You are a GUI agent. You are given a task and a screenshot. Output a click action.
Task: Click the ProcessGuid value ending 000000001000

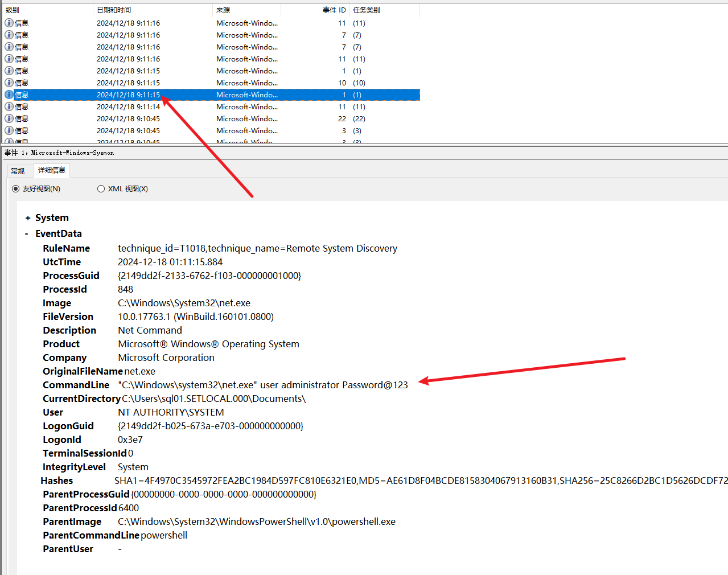tap(209, 276)
